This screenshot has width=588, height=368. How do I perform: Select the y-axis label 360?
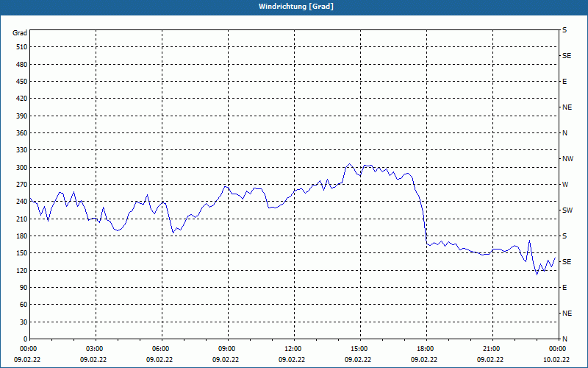coord(22,133)
